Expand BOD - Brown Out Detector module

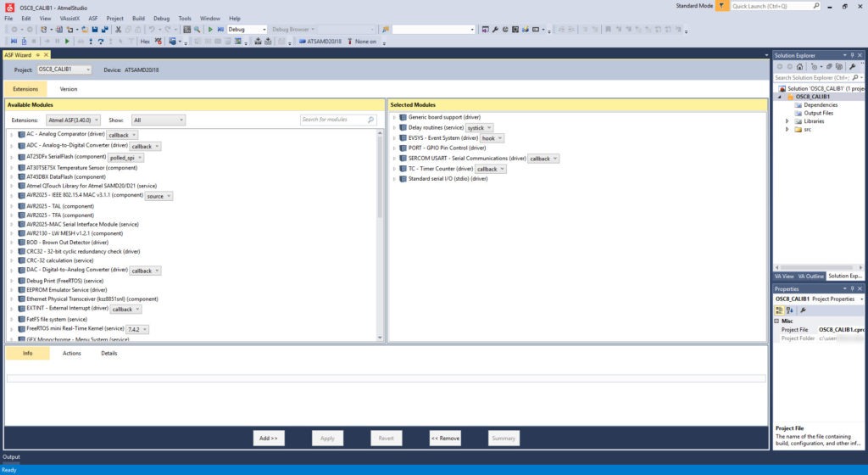(x=12, y=243)
